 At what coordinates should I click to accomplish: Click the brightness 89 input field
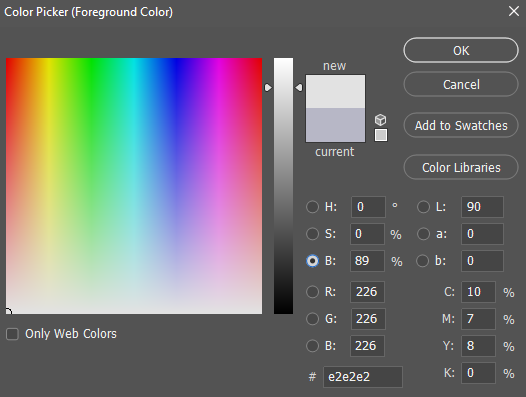368,261
